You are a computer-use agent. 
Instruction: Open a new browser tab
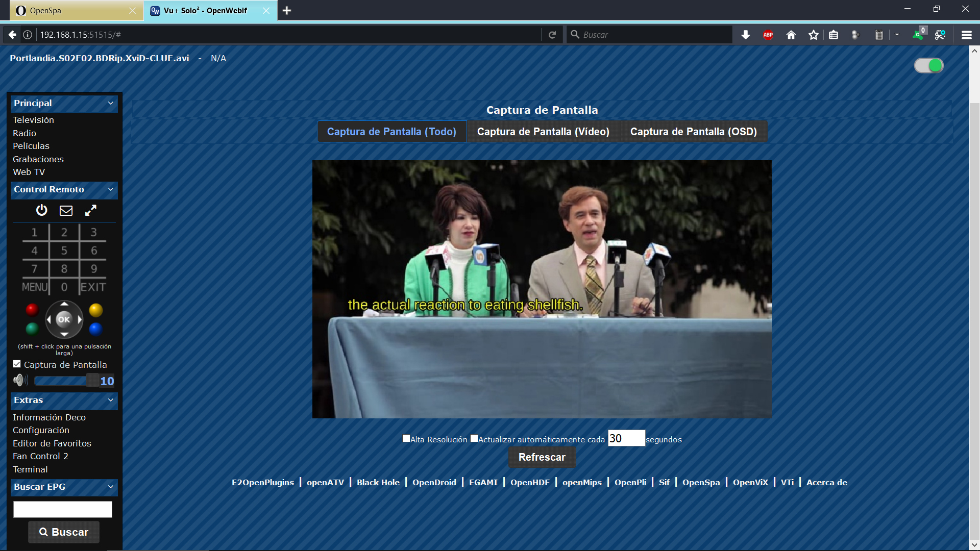point(287,11)
